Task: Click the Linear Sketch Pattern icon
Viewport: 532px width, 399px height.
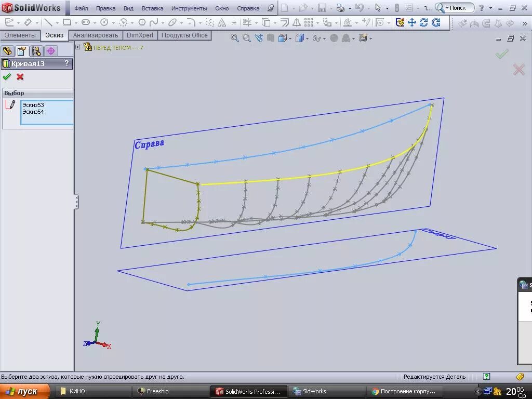Action: pos(309,22)
